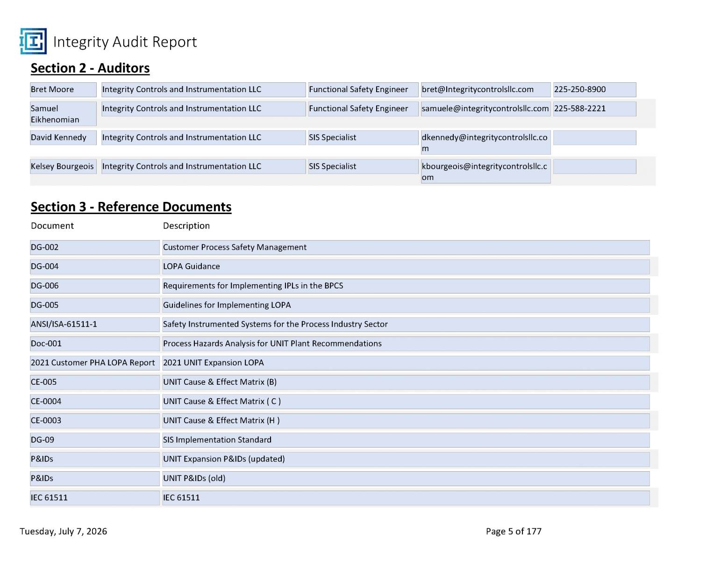Select the SIS Implementation Standard description field
728x561 pixels.
(x=406, y=440)
